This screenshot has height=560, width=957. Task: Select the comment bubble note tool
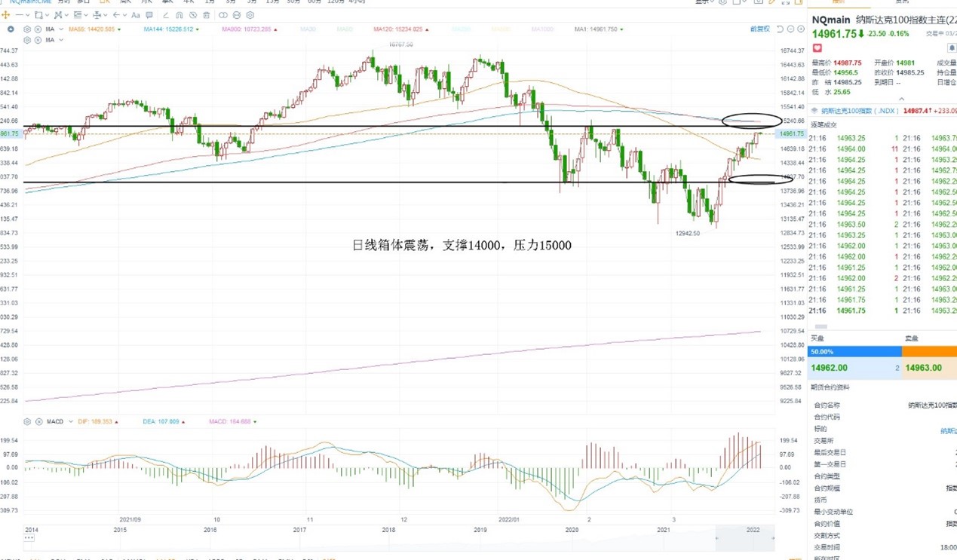coord(149,15)
